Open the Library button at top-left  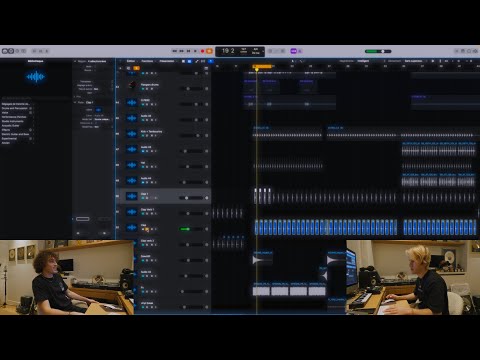click(5, 51)
